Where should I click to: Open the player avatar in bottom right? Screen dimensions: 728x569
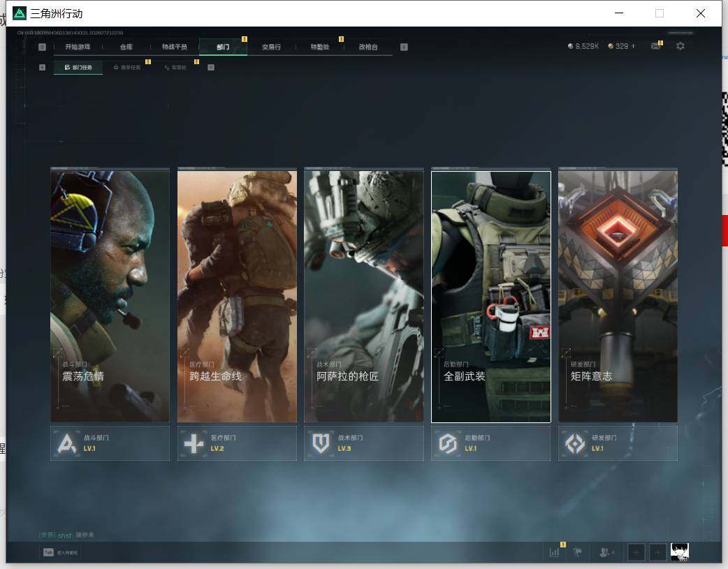click(x=680, y=552)
